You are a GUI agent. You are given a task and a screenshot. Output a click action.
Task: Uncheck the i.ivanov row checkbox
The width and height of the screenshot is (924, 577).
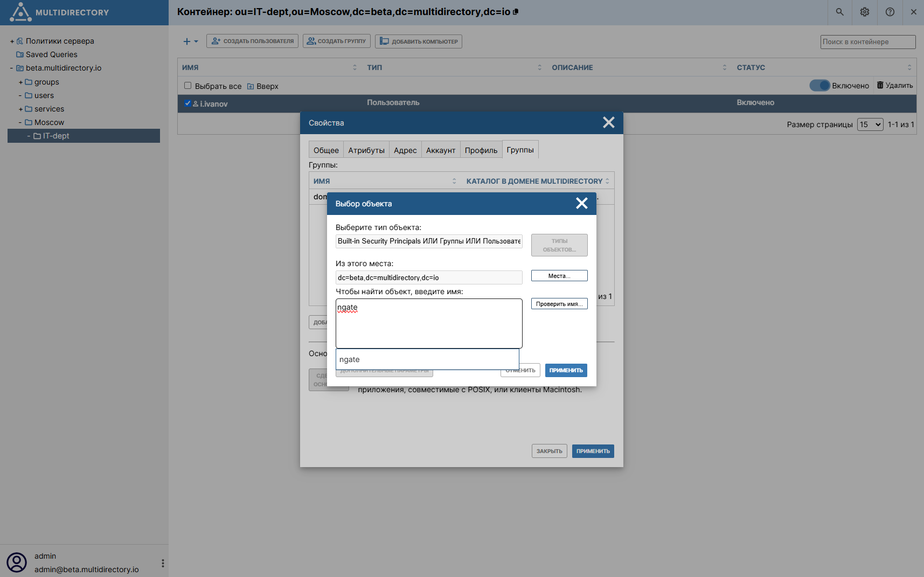tap(187, 103)
